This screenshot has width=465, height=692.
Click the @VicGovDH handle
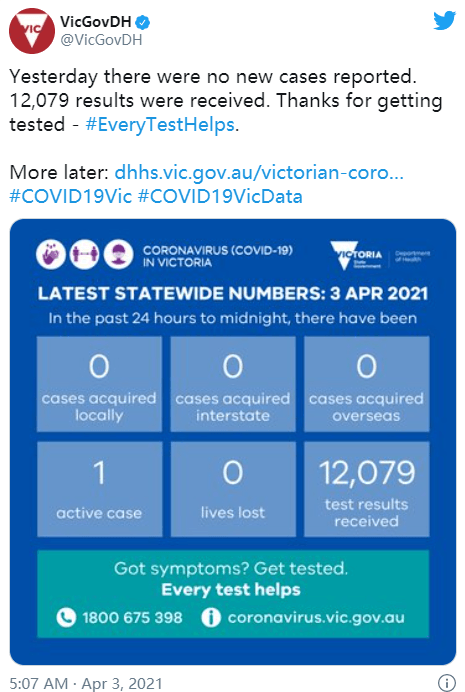[x=101, y=40]
